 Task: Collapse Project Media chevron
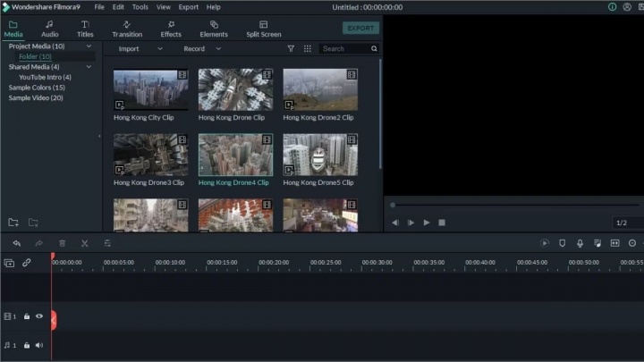(x=89, y=46)
